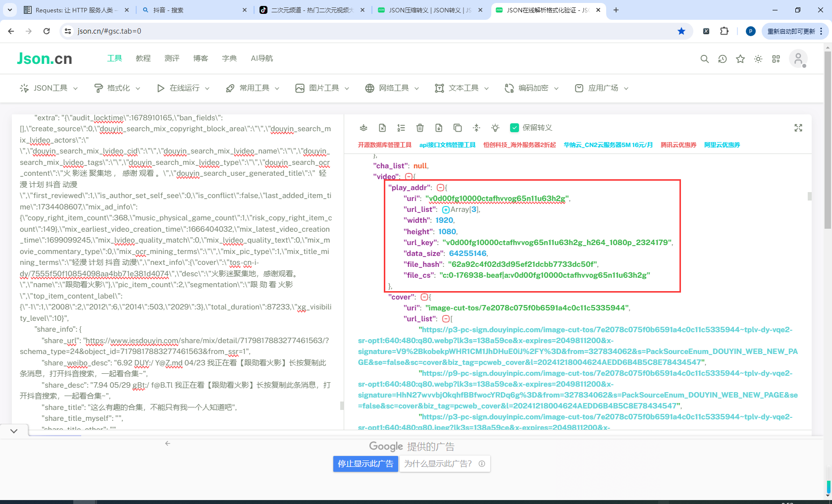Click the info icon beside 为什么显示此广告
Image resolution: width=832 pixels, height=504 pixels.
(482, 464)
